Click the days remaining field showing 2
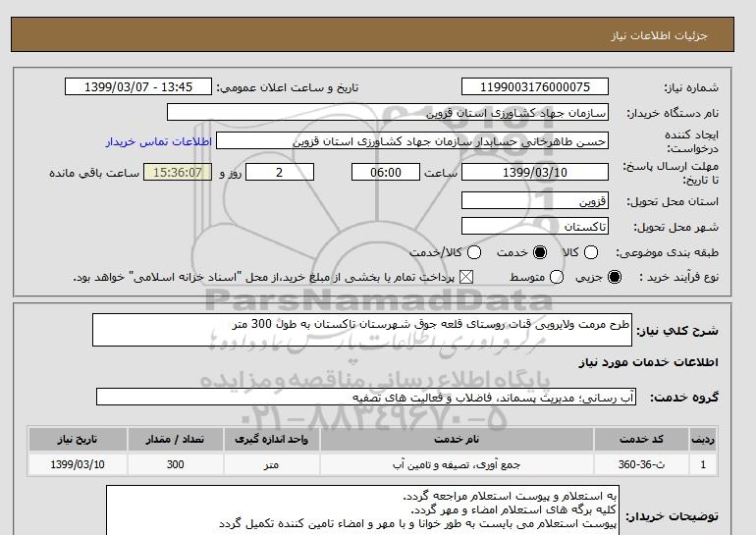 [280, 172]
